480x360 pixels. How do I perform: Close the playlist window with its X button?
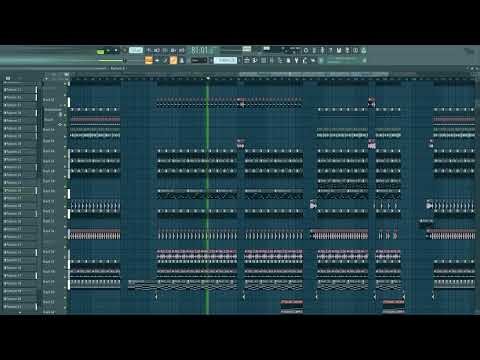pyautogui.click(x=477, y=68)
